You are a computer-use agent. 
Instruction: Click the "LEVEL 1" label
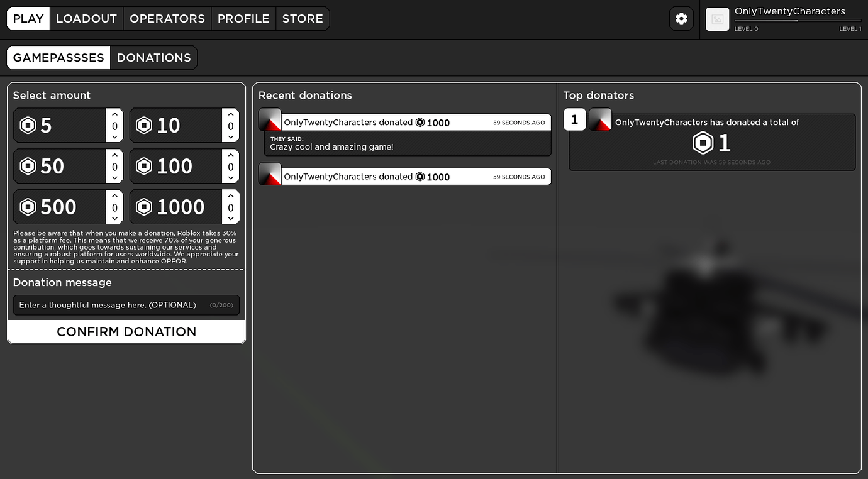tap(850, 29)
